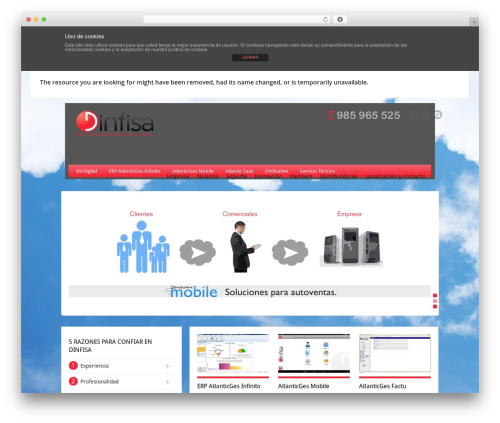Viewport: 500px width, 423px height.
Task: Open the AtlanticGes Factu screenshot thumbnail
Action: [395, 353]
